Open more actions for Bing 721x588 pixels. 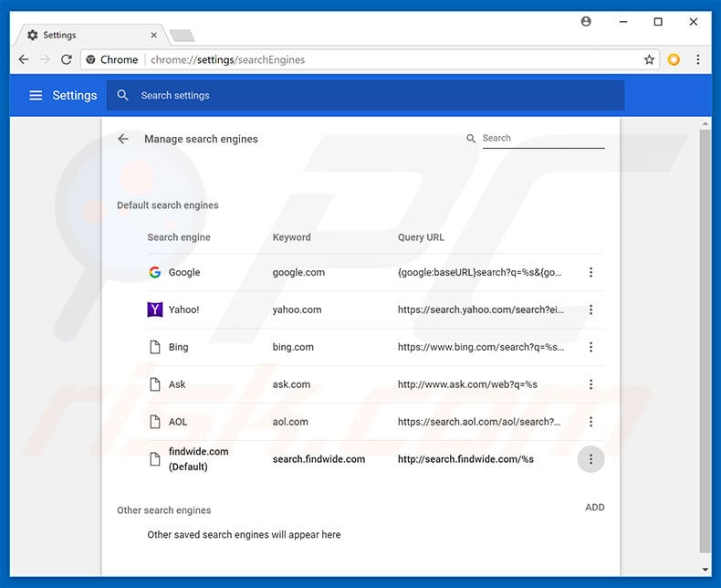(590, 347)
